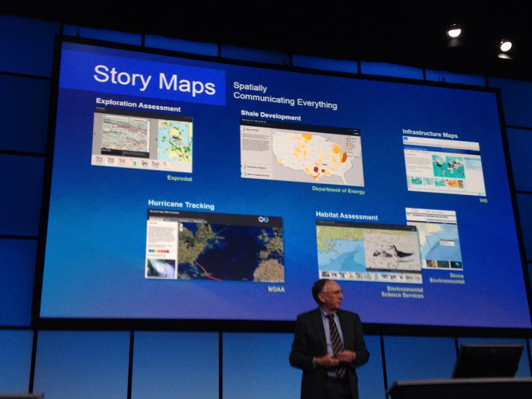Click the IHS label
The height and width of the screenshot is (399, 532).
tap(483, 201)
